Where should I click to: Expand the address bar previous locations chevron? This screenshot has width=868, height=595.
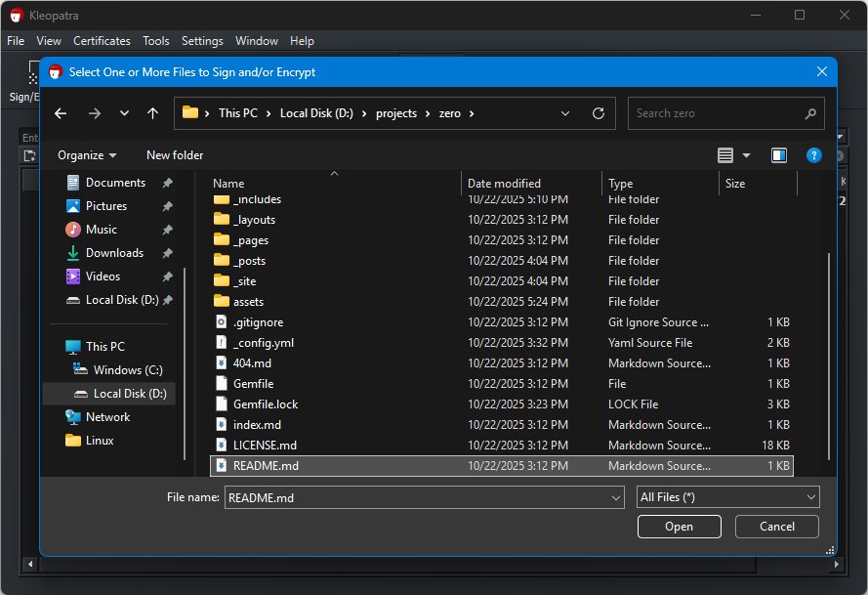[565, 113]
